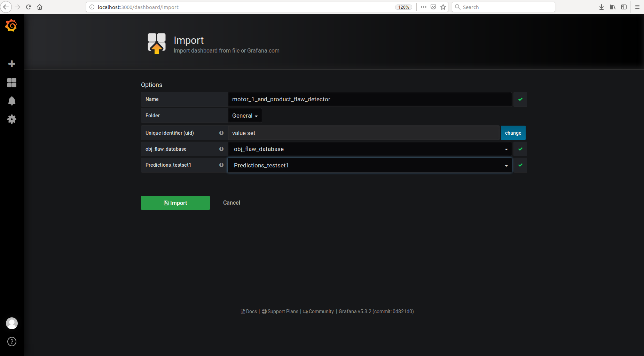Click the Import dashboard icon in header
Viewport: 644px width, 356px height.
click(x=157, y=43)
